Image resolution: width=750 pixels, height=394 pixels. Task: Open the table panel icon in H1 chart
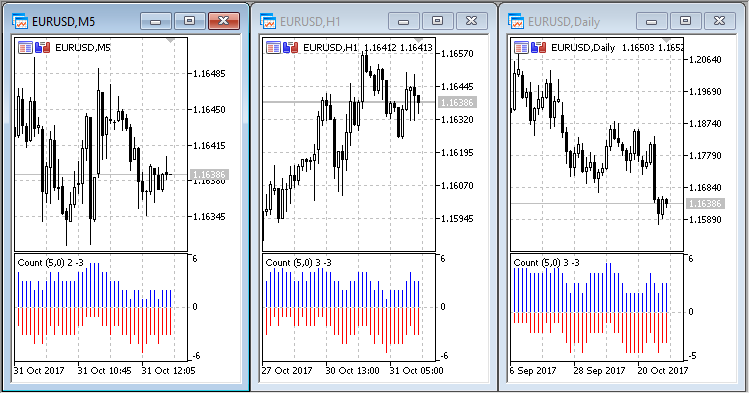[274, 47]
